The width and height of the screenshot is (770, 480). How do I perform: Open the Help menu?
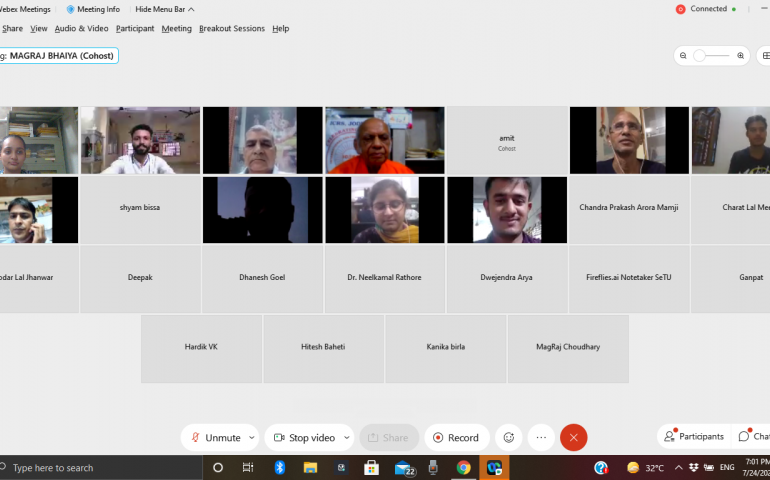(x=281, y=28)
